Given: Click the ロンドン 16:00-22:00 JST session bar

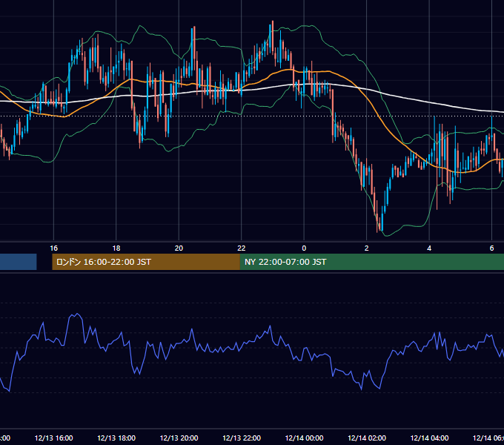Looking at the screenshot, I should tap(146, 262).
